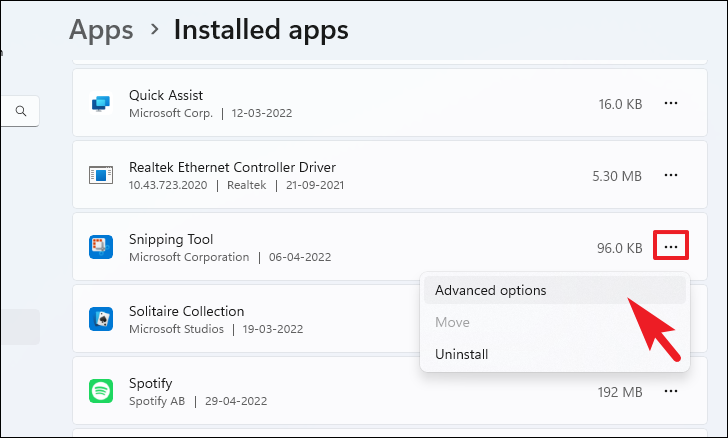Open more options for Quick Assist

[671, 103]
